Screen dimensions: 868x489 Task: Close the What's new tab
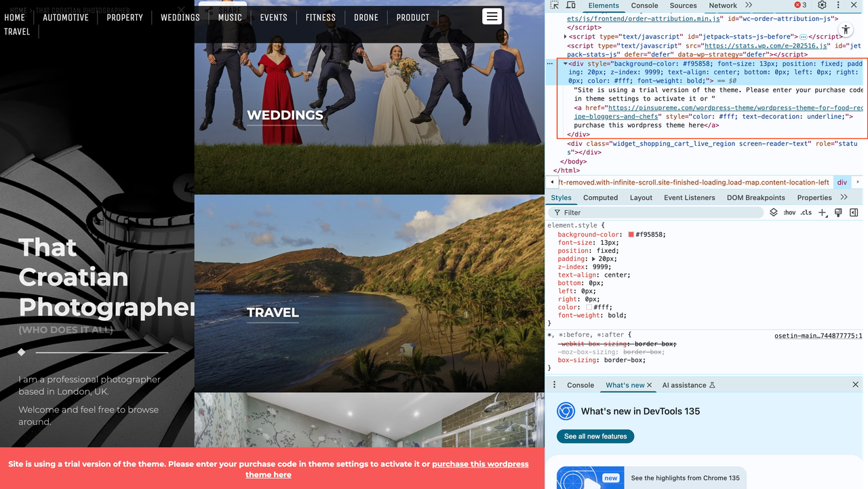coord(649,385)
